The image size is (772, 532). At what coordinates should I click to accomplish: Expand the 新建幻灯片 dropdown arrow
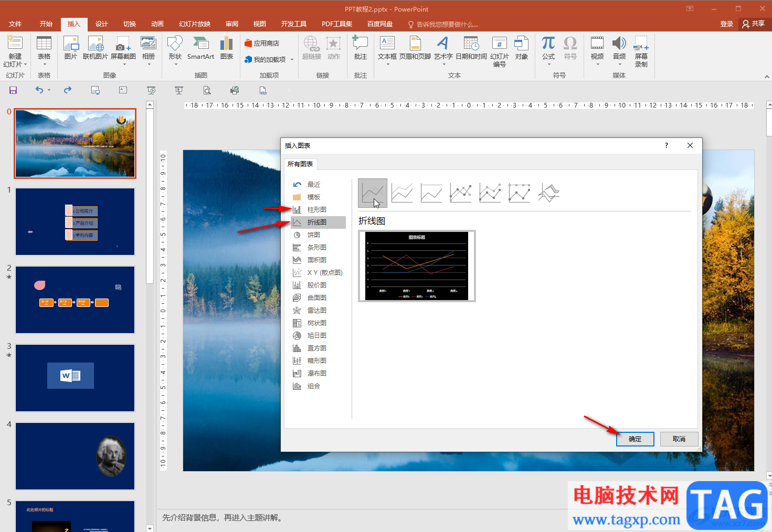click(x=25, y=65)
